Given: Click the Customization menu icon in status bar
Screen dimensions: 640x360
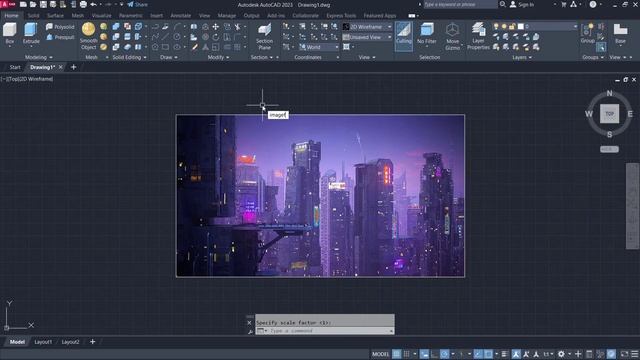Looking at the screenshot, I should (635, 354).
